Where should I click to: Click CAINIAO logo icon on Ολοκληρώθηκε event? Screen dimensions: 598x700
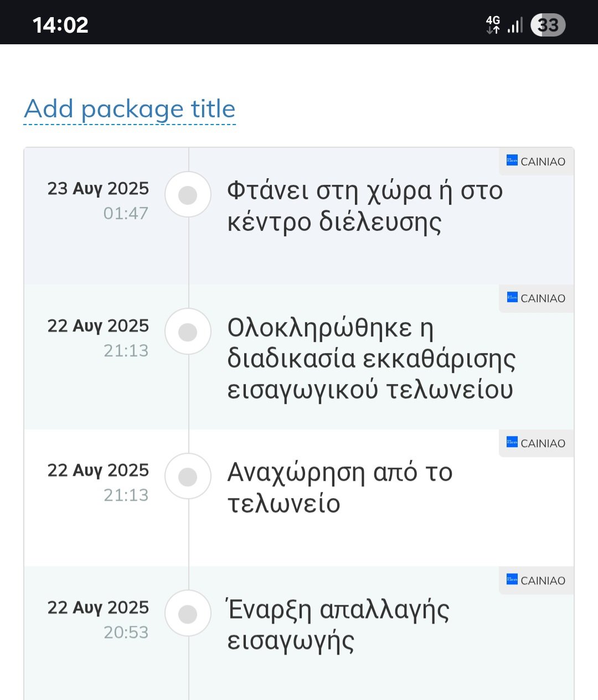[512, 297]
